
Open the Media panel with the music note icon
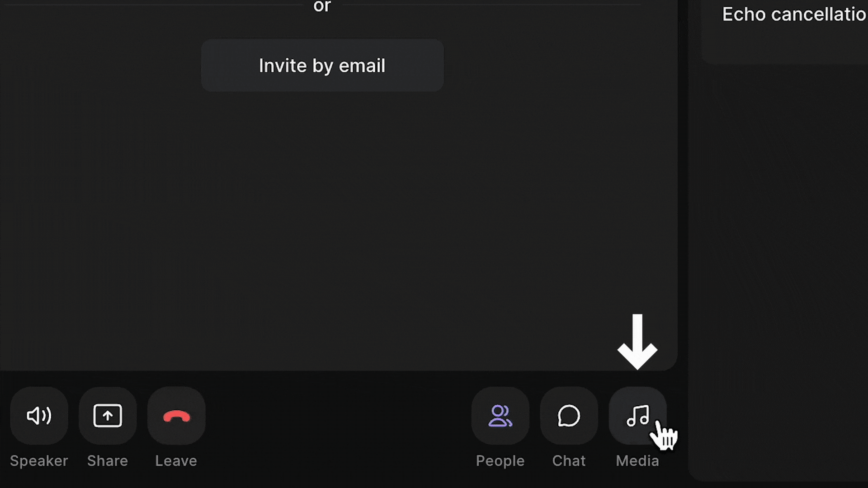pyautogui.click(x=637, y=416)
